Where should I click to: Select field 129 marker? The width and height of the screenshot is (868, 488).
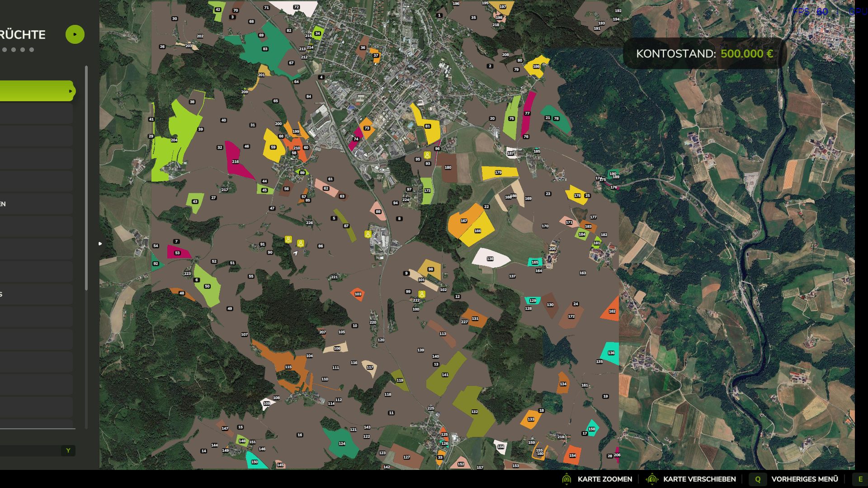(533, 300)
